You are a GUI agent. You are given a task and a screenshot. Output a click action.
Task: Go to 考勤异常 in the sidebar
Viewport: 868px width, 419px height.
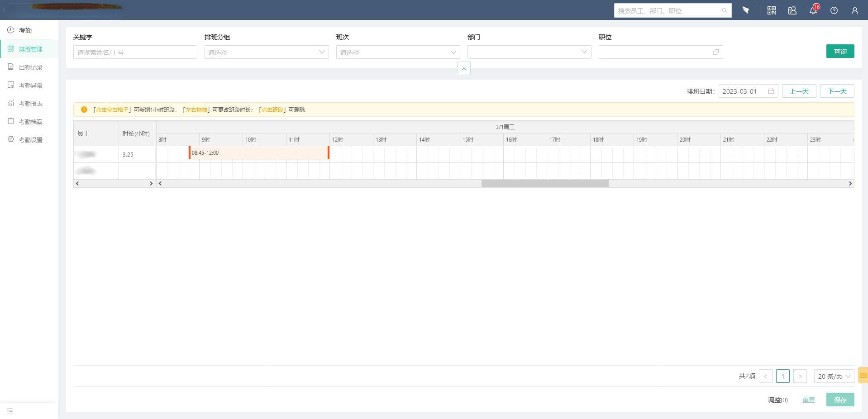click(x=30, y=85)
